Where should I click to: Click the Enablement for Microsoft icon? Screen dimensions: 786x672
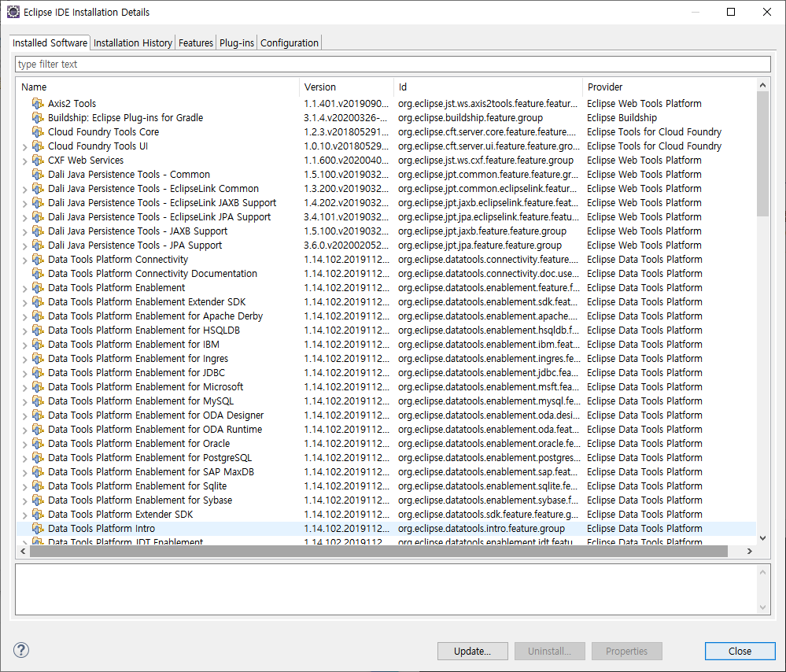(38, 387)
